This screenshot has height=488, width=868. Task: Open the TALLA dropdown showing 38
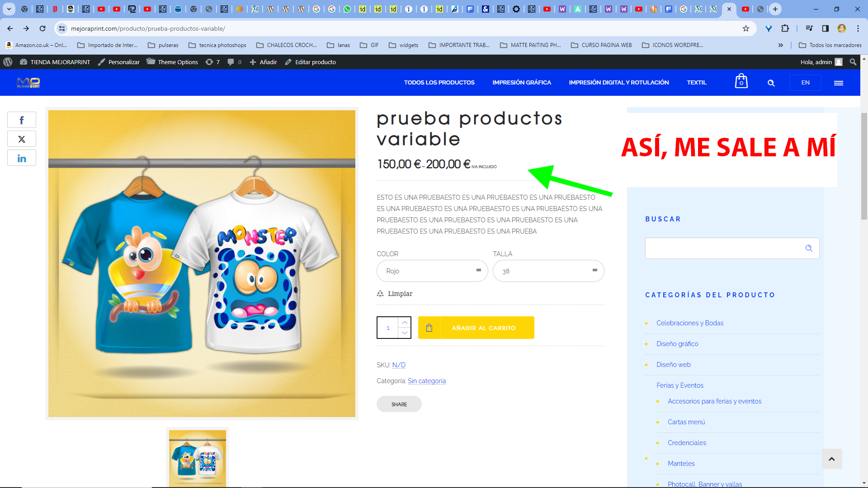[x=548, y=271]
